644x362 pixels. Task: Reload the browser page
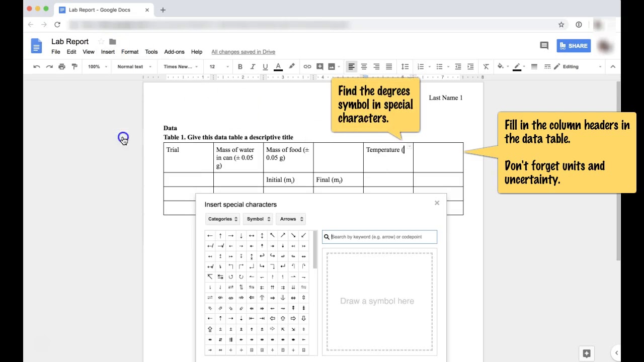tap(57, 25)
